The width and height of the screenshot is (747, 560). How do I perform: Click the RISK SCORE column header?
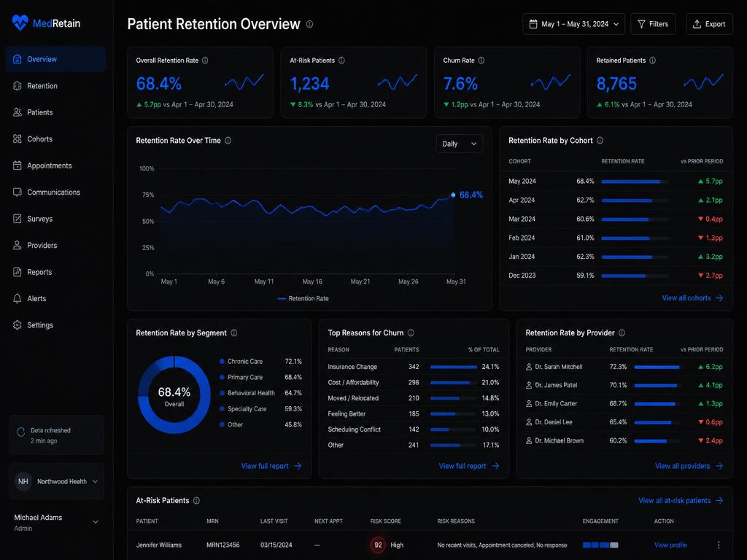tap(385, 521)
